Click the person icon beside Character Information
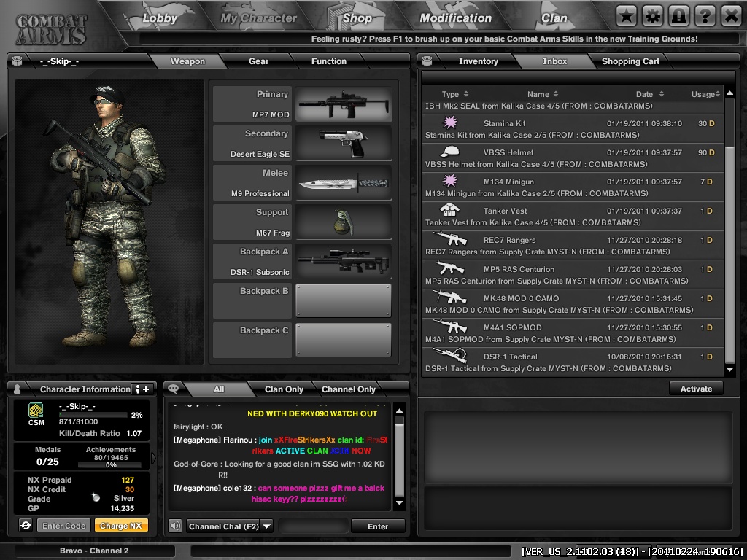747x560 pixels. (18, 389)
